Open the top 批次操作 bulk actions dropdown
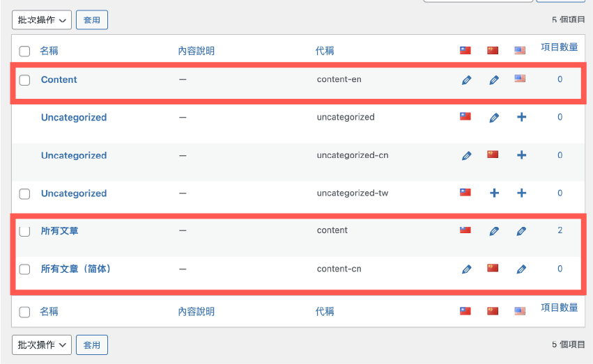The image size is (593, 364). coord(41,20)
